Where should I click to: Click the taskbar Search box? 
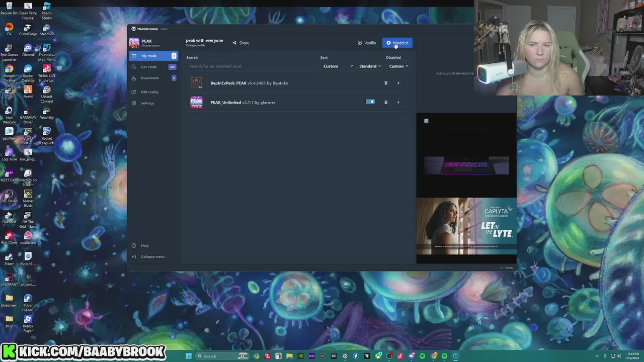[221, 356]
